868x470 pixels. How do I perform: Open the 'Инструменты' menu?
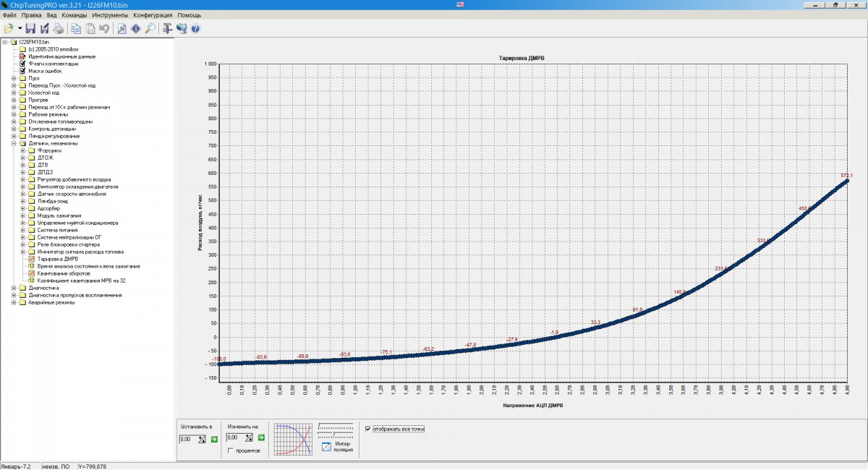click(110, 15)
